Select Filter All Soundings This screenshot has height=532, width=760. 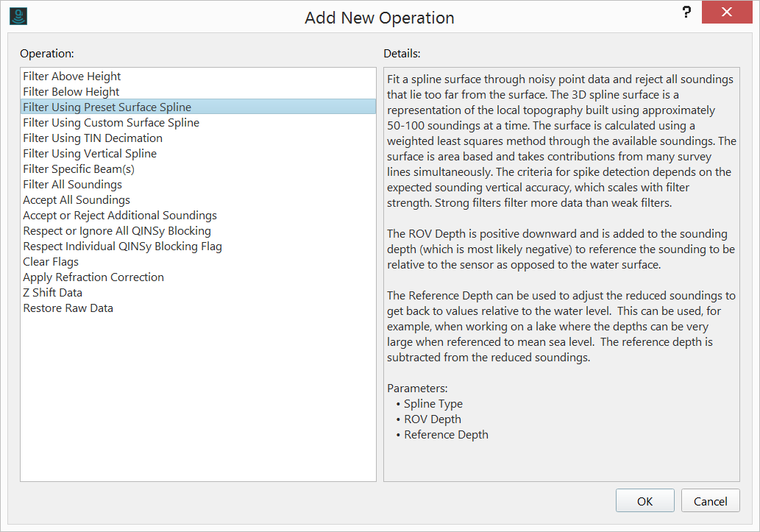pos(73,185)
